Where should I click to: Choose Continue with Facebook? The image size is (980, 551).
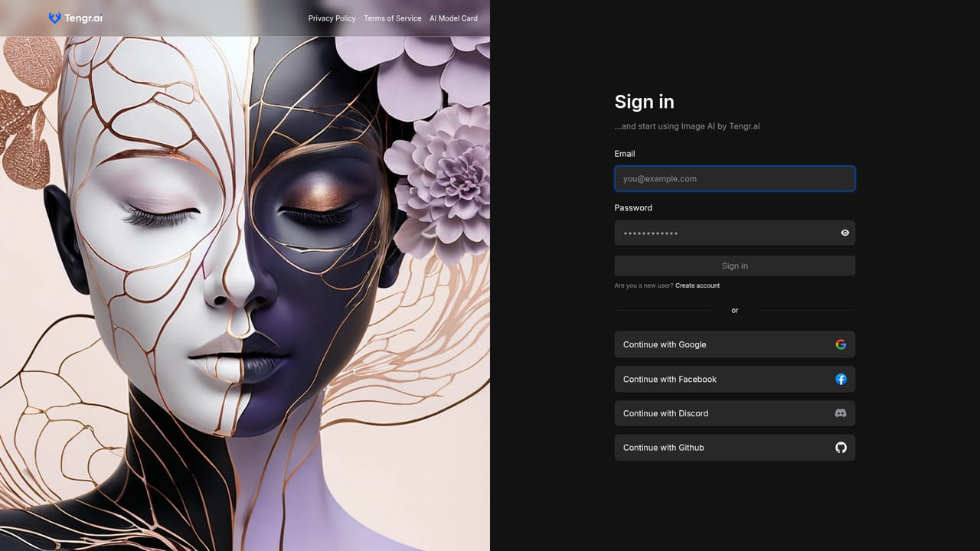tap(735, 379)
